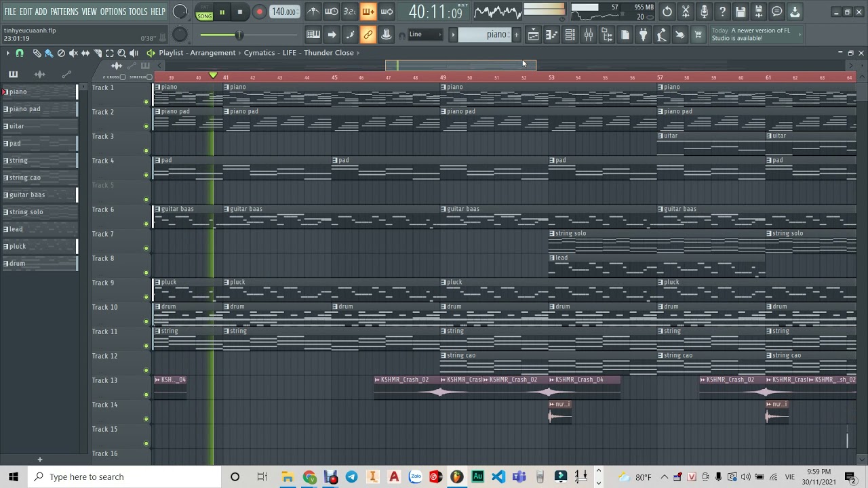Open the project picker icon
868x488 pixels.
[625, 35]
